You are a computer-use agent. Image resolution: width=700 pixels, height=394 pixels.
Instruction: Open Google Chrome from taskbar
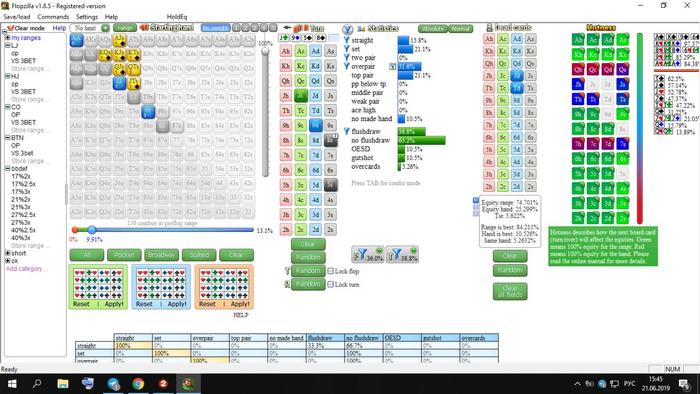click(x=138, y=384)
